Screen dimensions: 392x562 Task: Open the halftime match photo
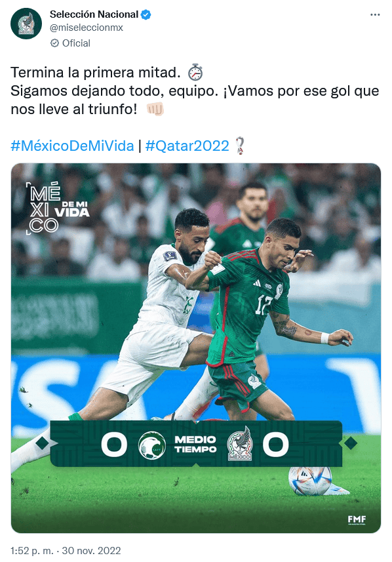pos(195,348)
